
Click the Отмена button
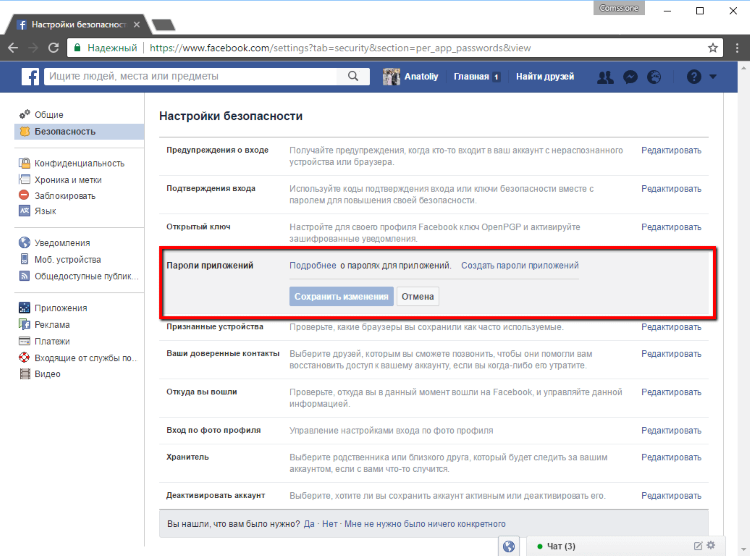click(x=418, y=297)
